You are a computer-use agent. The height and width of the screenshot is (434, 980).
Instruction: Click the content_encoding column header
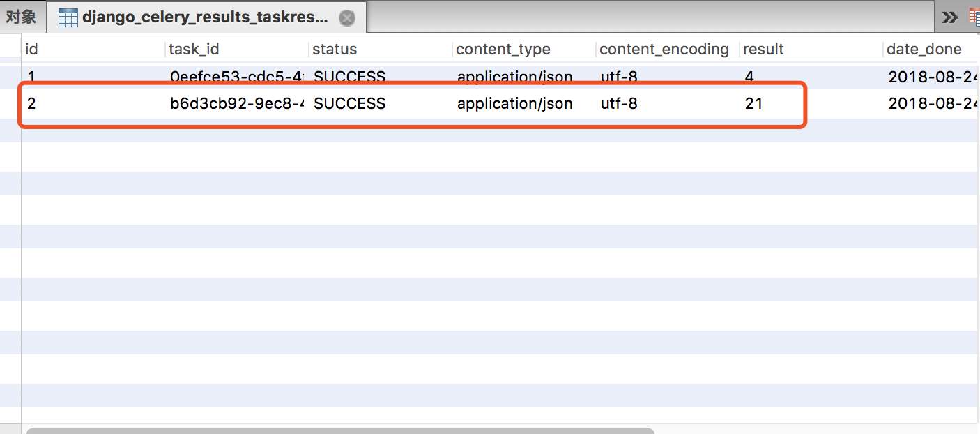point(664,50)
